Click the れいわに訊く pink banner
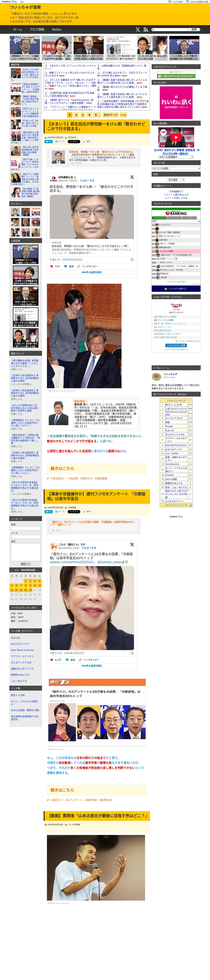Image resolution: width=210 pixels, height=980 pixels. click(x=176, y=103)
